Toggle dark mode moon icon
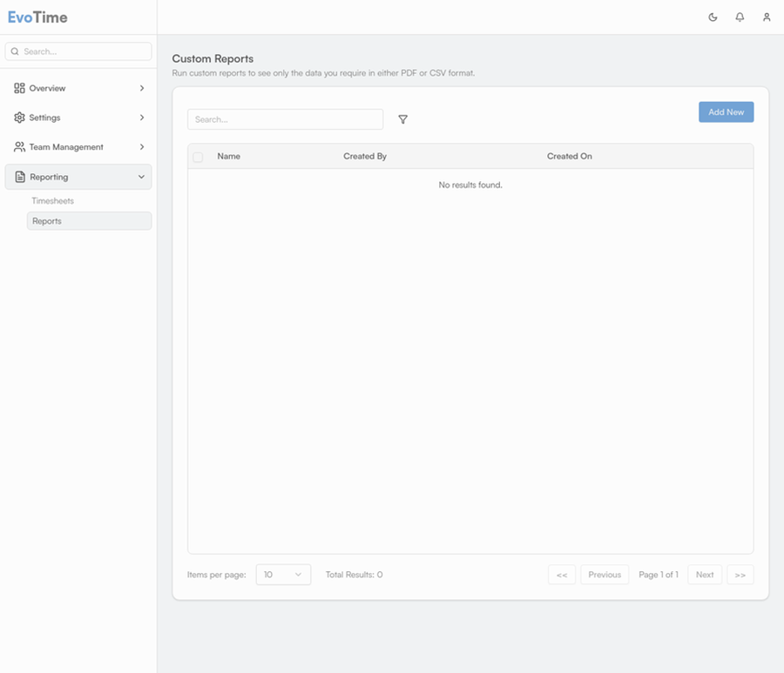 [x=713, y=17]
